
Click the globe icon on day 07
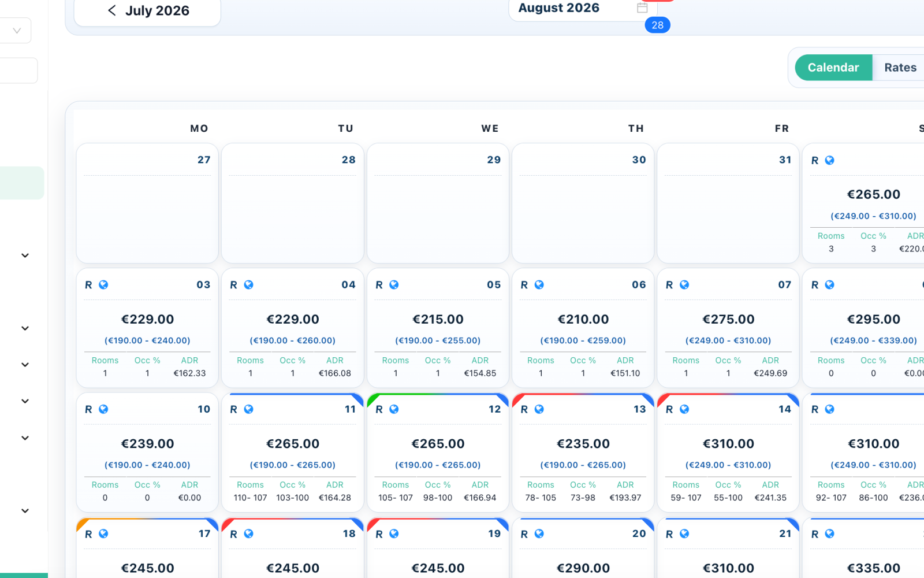[x=684, y=284]
